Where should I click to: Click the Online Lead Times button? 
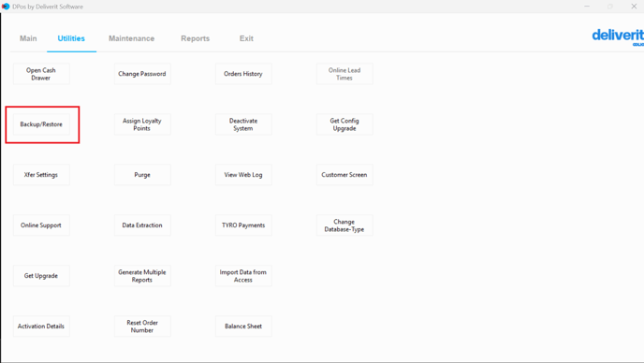point(344,74)
